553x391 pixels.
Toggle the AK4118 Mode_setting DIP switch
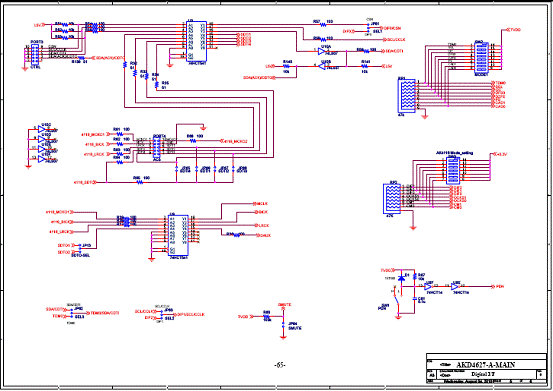click(x=453, y=171)
